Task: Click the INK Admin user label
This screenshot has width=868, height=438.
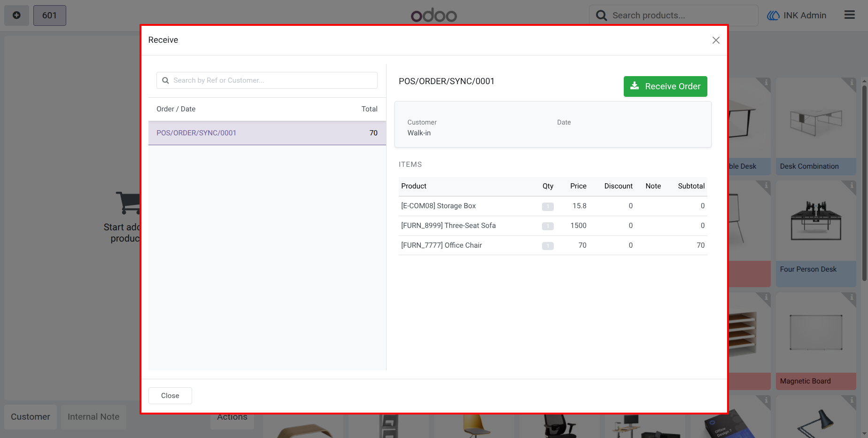Action: [x=805, y=16]
